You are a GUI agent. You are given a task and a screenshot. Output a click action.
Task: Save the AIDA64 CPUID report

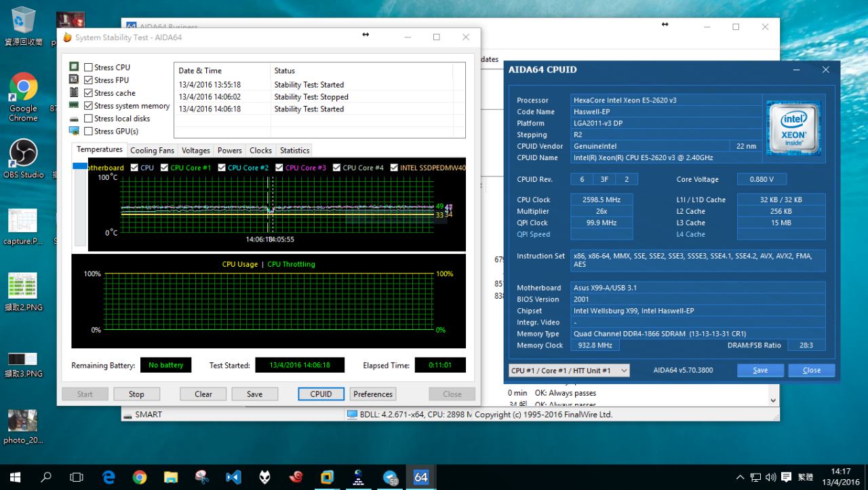[x=761, y=370]
